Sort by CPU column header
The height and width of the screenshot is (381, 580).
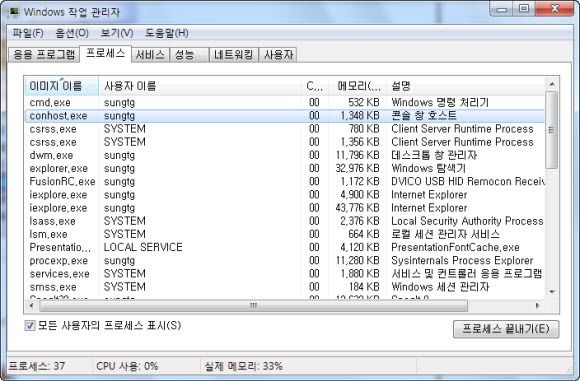[314, 86]
